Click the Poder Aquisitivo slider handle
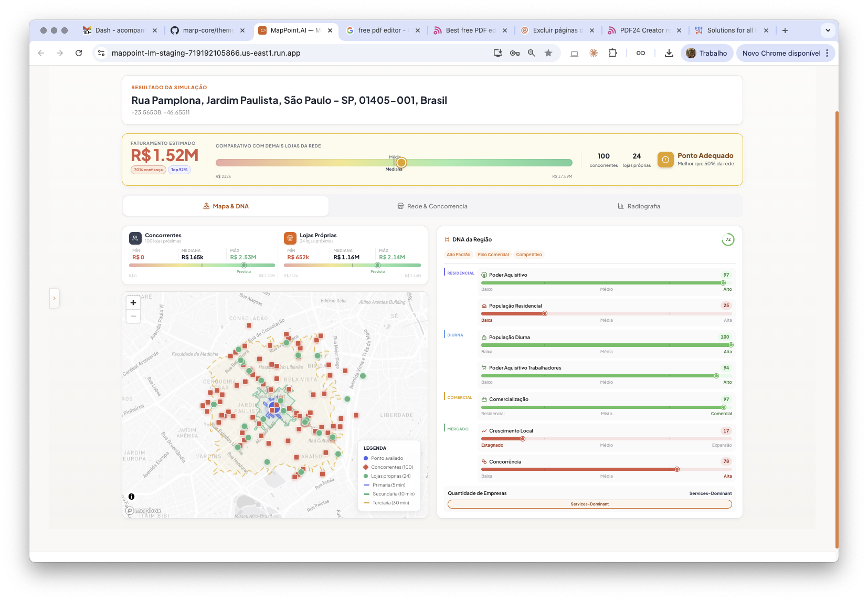This screenshot has width=868, height=601. (723, 283)
